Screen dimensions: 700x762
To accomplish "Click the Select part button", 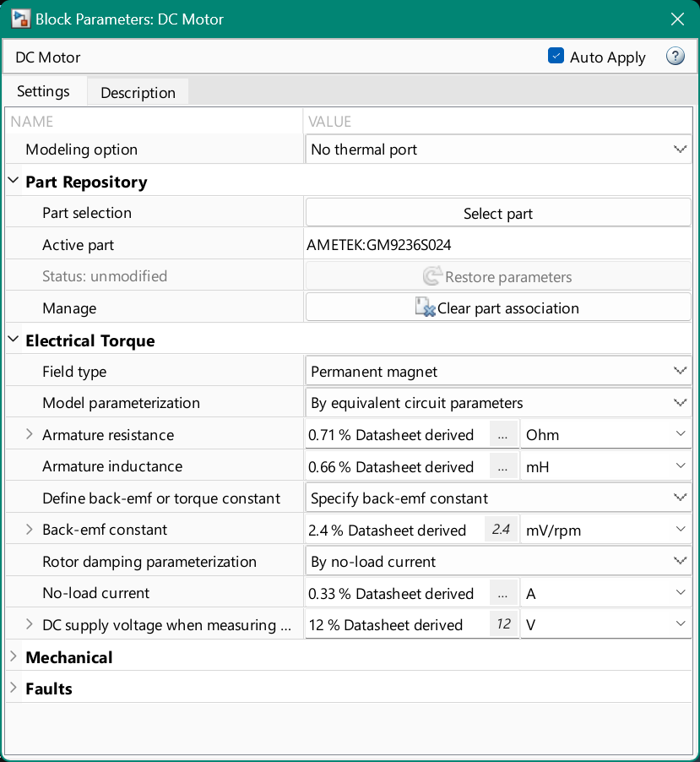I will pos(497,213).
